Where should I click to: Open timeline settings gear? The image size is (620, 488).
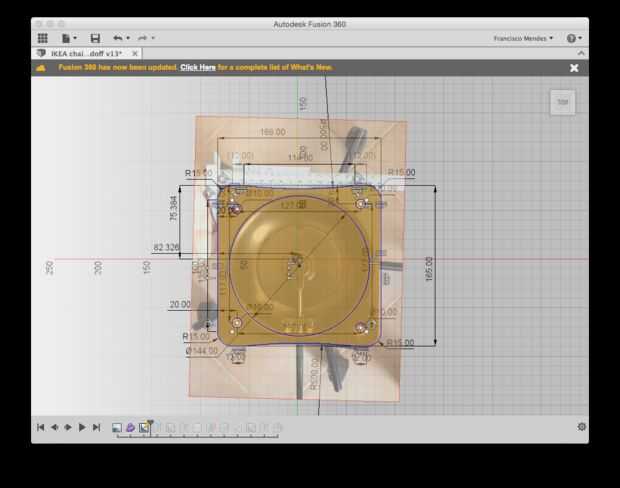pos(581,427)
